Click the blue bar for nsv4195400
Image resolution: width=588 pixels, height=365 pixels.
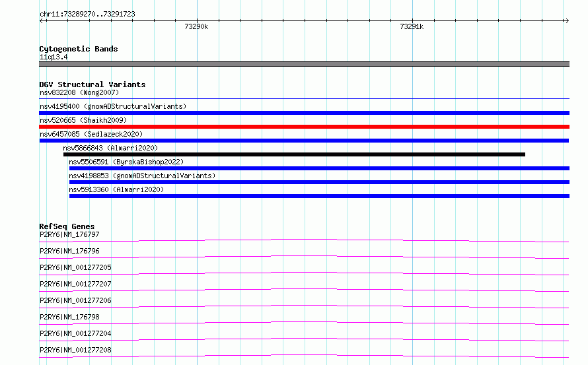(304, 113)
